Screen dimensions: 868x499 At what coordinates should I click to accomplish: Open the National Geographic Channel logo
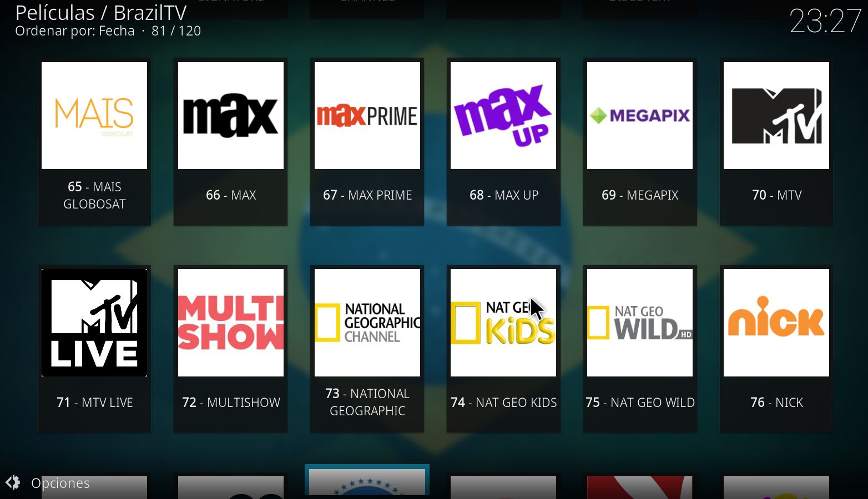coord(367,322)
